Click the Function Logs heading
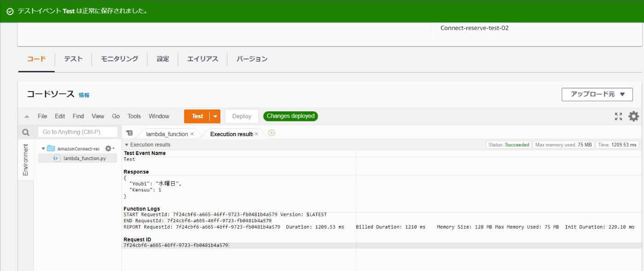 [142, 209]
